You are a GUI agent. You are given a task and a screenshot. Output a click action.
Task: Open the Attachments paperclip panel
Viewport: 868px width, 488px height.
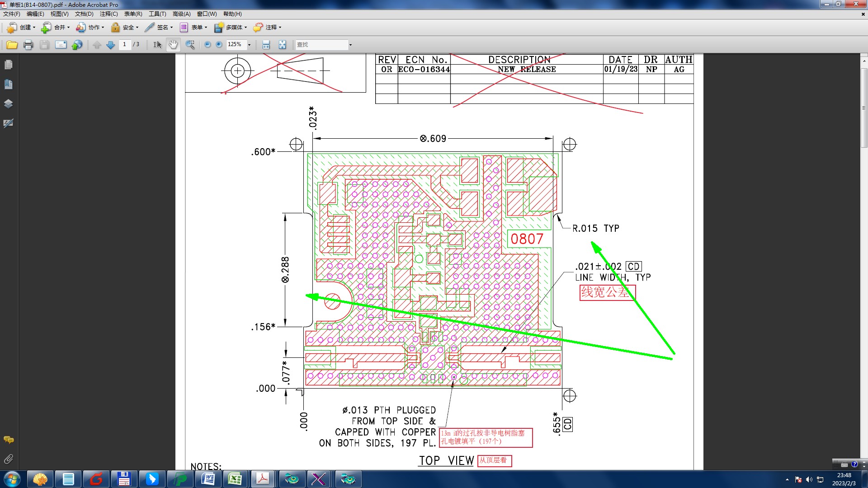[9, 459]
